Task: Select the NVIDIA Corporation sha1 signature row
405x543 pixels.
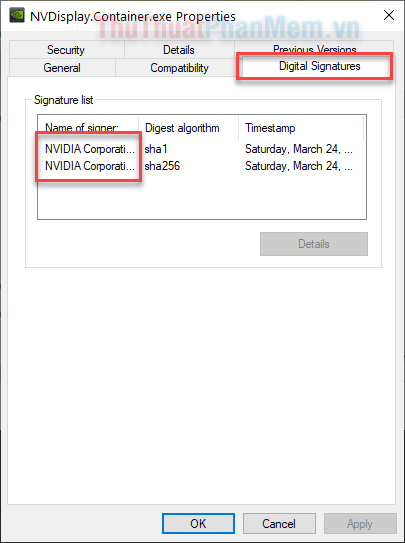Action: pyautogui.click(x=199, y=149)
